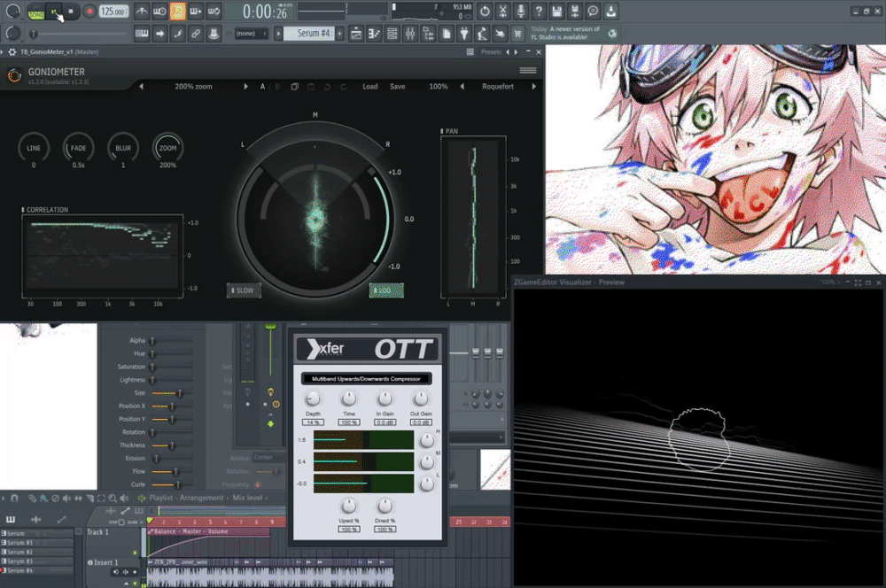Toggle the link (multilink controllers) icon
886x588 pixels.
point(196,34)
